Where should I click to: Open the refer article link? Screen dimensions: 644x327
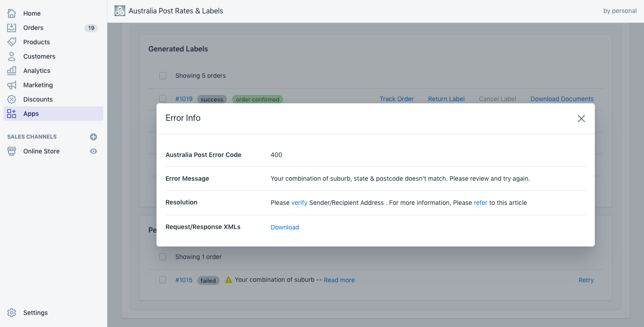[x=480, y=203]
